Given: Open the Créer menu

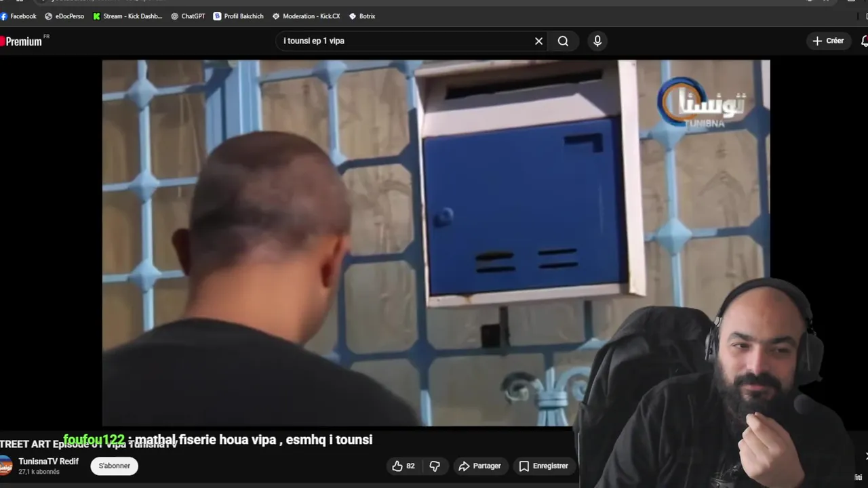Looking at the screenshot, I should pyautogui.click(x=828, y=41).
